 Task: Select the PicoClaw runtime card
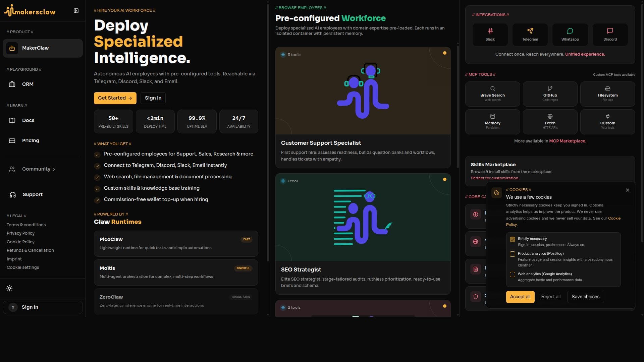[176, 244]
